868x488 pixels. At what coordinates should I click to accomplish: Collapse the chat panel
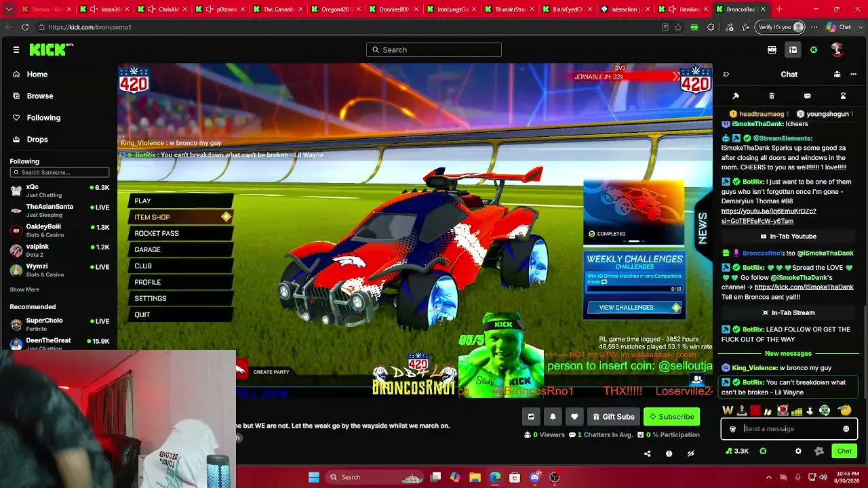coord(726,75)
